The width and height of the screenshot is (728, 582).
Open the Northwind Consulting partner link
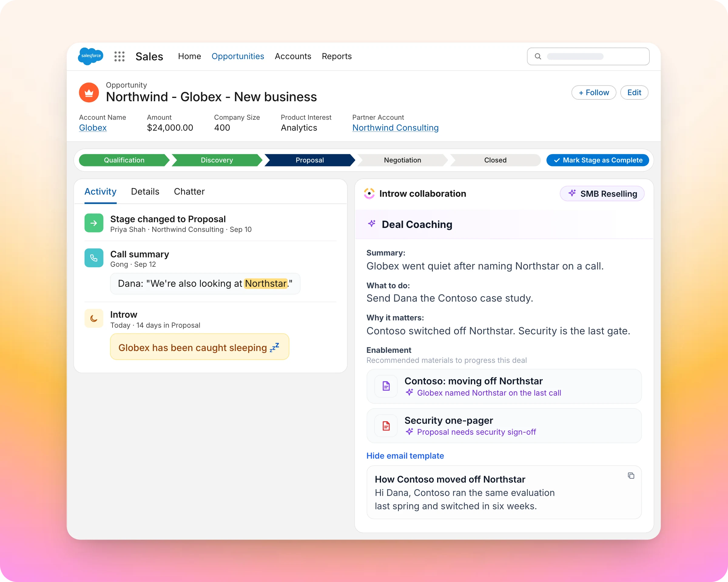(x=396, y=128)
